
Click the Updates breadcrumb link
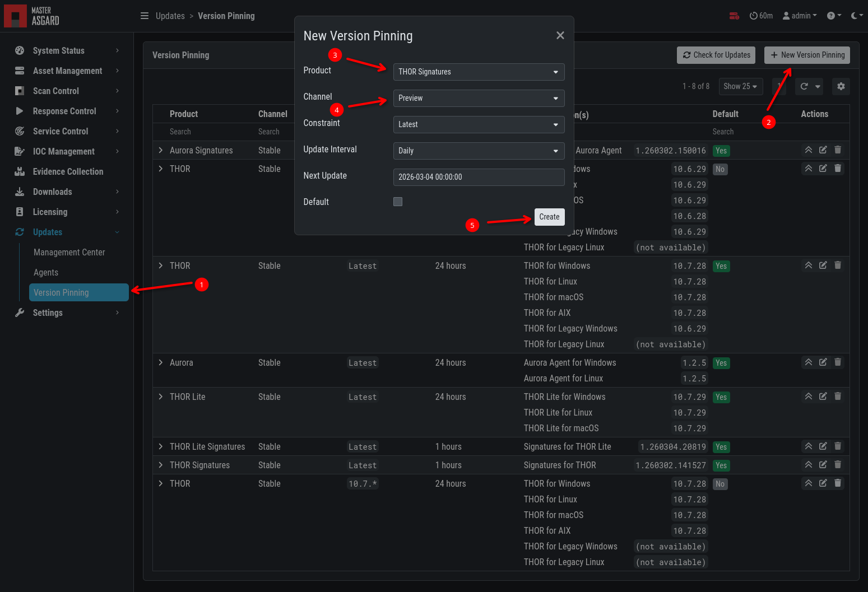point(170,16)
